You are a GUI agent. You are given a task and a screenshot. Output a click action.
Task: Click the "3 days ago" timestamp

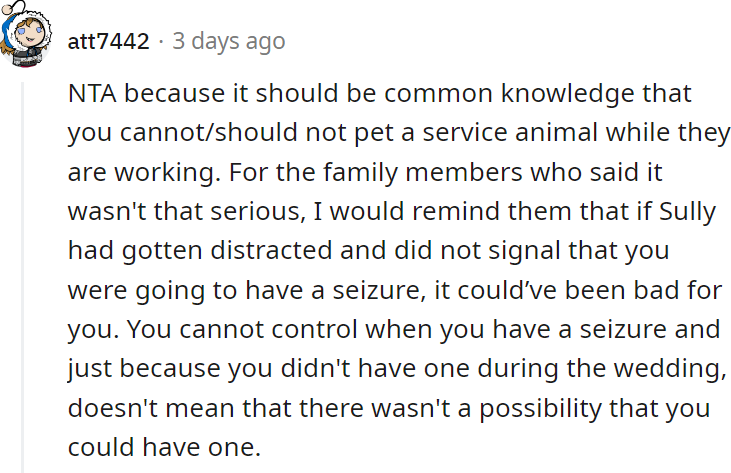pos(228,41)
